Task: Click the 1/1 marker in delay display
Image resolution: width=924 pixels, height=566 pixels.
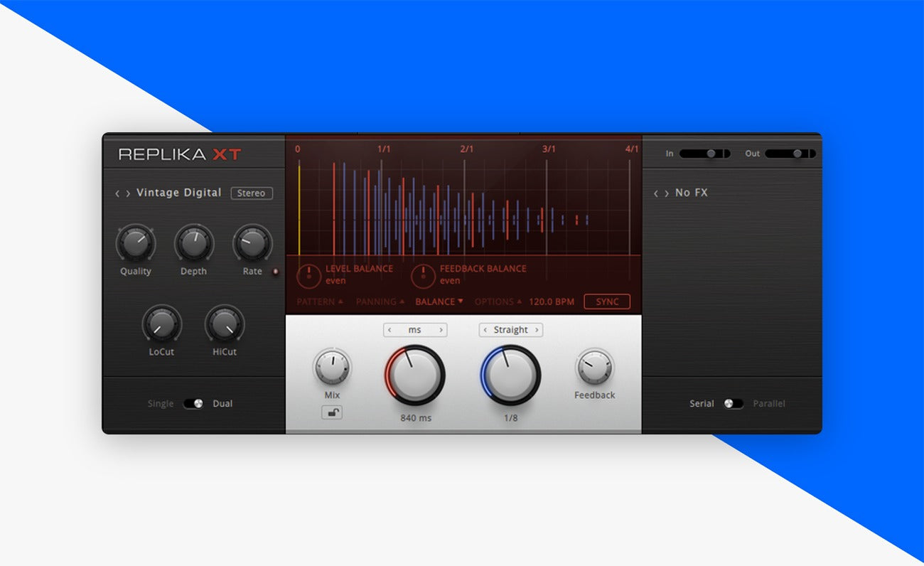Action: click(x=384, y=149)
